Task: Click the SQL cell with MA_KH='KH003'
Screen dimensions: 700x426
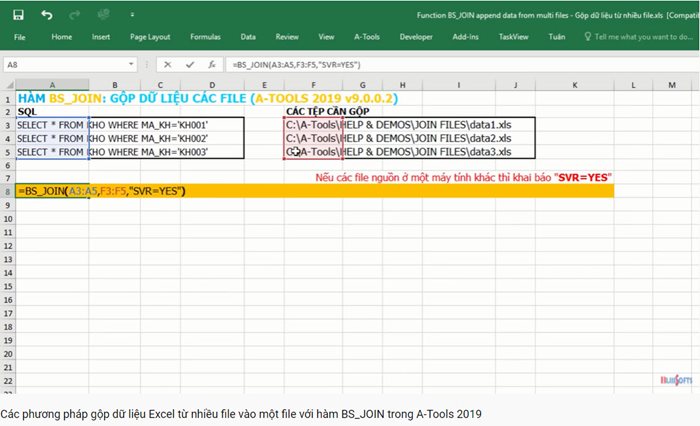Action: 112,152
